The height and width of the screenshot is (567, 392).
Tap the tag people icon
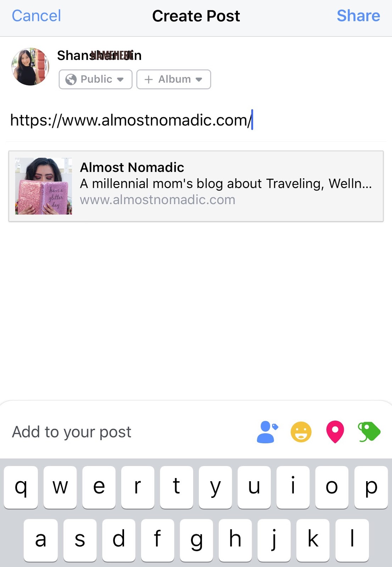click(267, 432)
